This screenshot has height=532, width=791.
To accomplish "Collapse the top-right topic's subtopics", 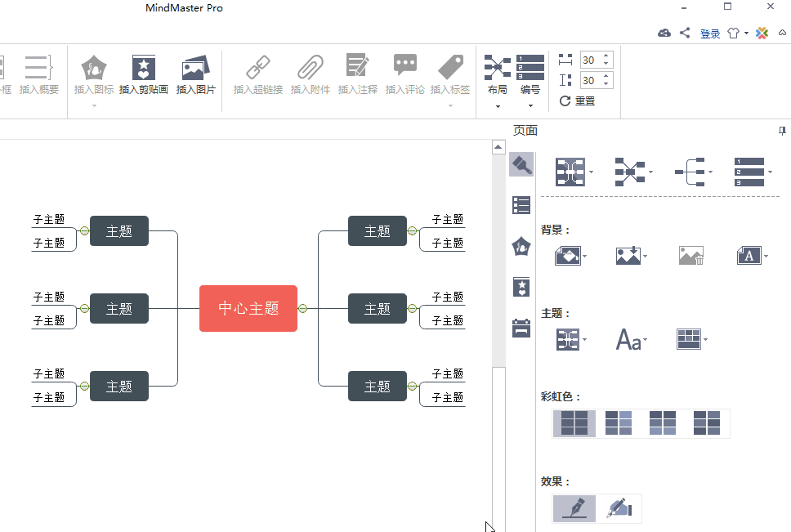I will point(412,231).
